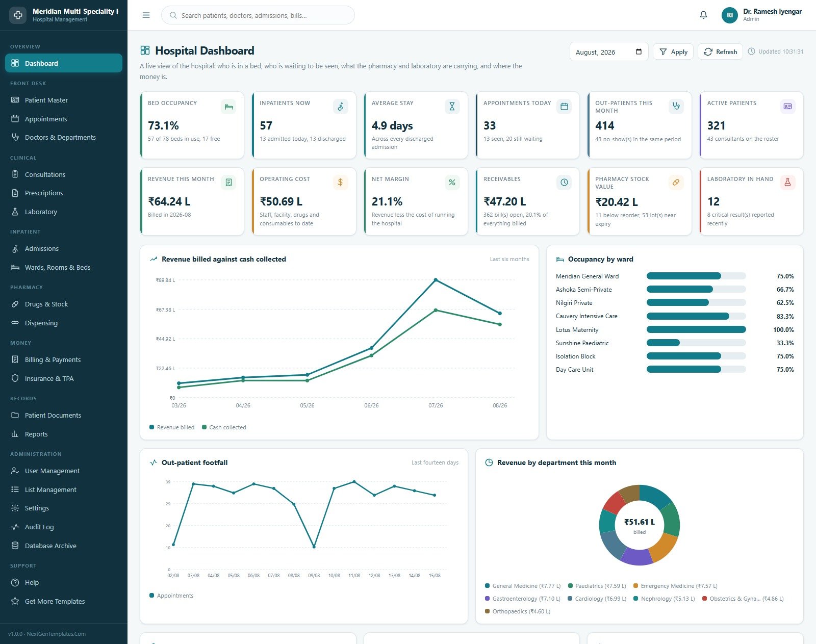Open the August, 2026 month picker

[x=609, y=51]
